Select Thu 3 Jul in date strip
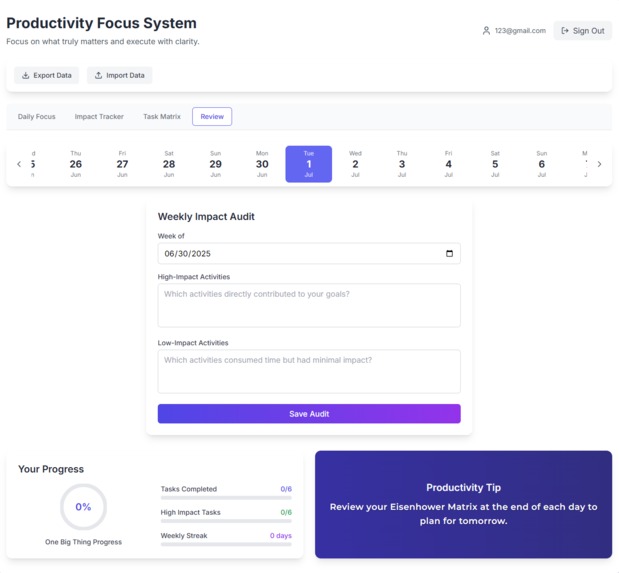Image resolution: width=619 pixels, height=573 pixels. point(402,164)
